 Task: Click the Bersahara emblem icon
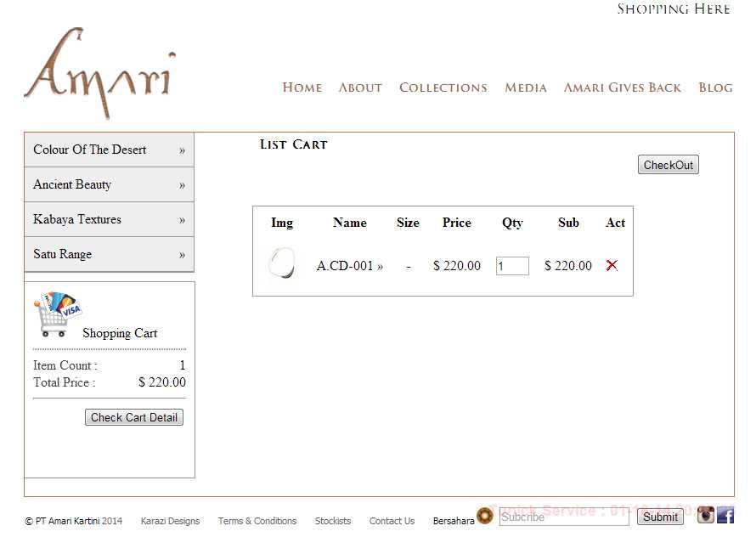484,516
